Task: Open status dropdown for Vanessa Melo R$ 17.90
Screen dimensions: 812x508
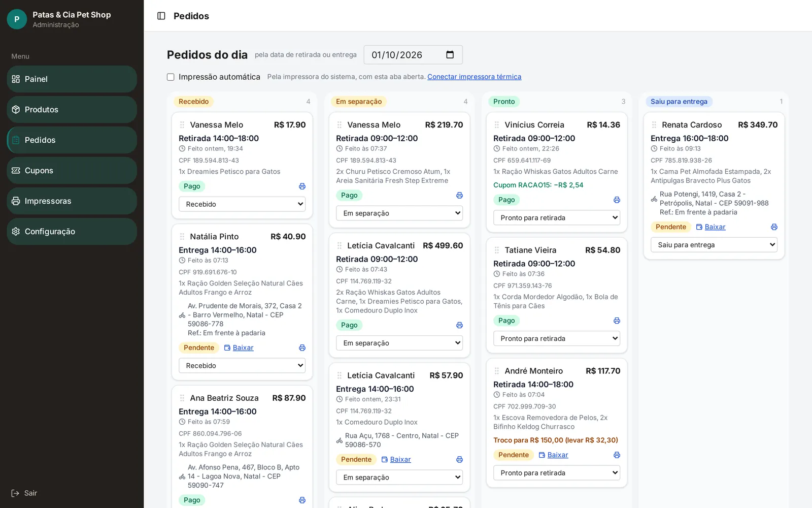Action: 242,204
